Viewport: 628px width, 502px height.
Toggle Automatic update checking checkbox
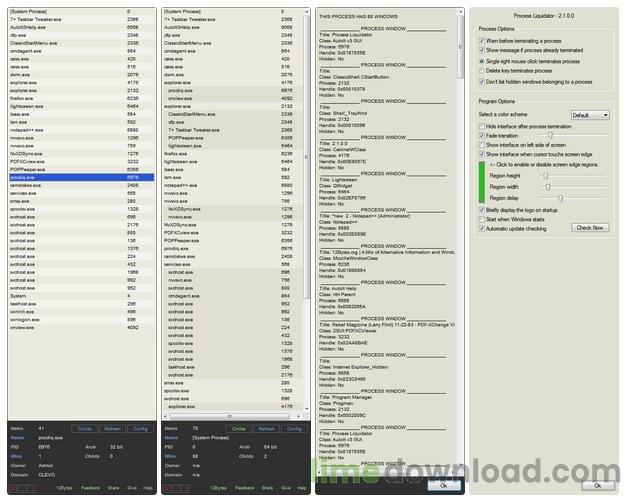tap(482, 229)
